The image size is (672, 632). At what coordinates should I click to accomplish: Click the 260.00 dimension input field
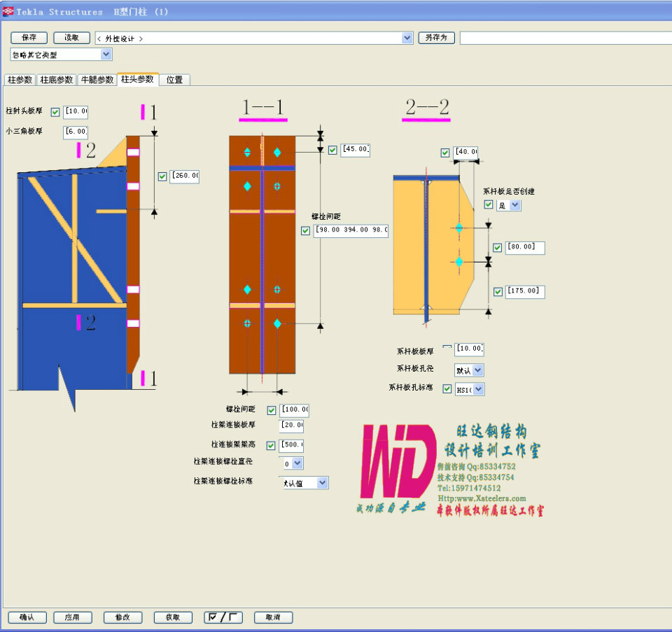(185, 176)
